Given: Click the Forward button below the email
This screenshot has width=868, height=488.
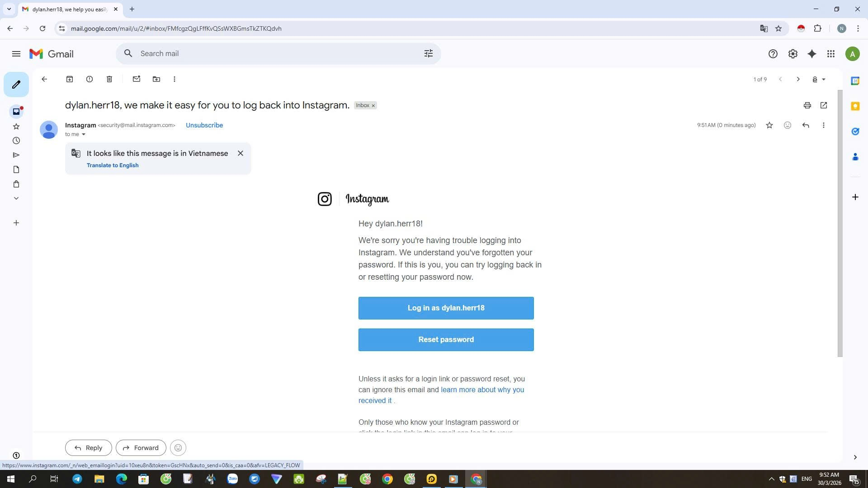Looking at the screenshot, I should coord(141,448).
